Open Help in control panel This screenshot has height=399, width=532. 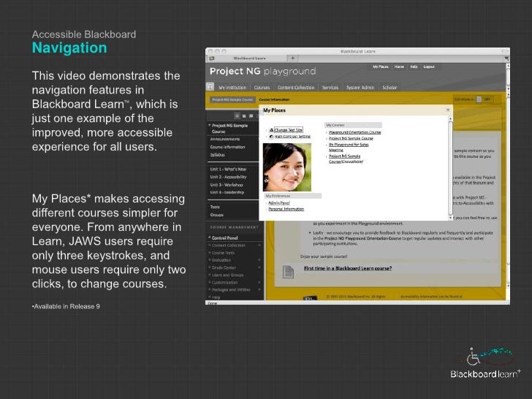(x=216, y=297)
